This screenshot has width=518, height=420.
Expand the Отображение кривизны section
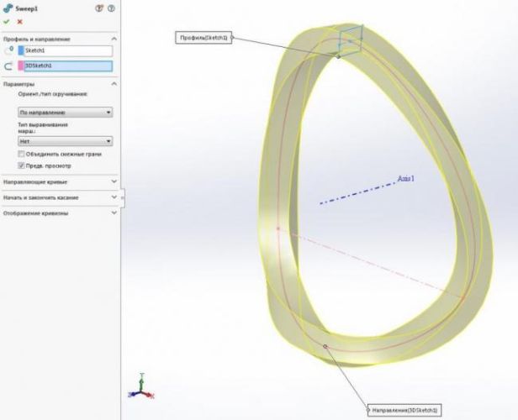point(114,213)
